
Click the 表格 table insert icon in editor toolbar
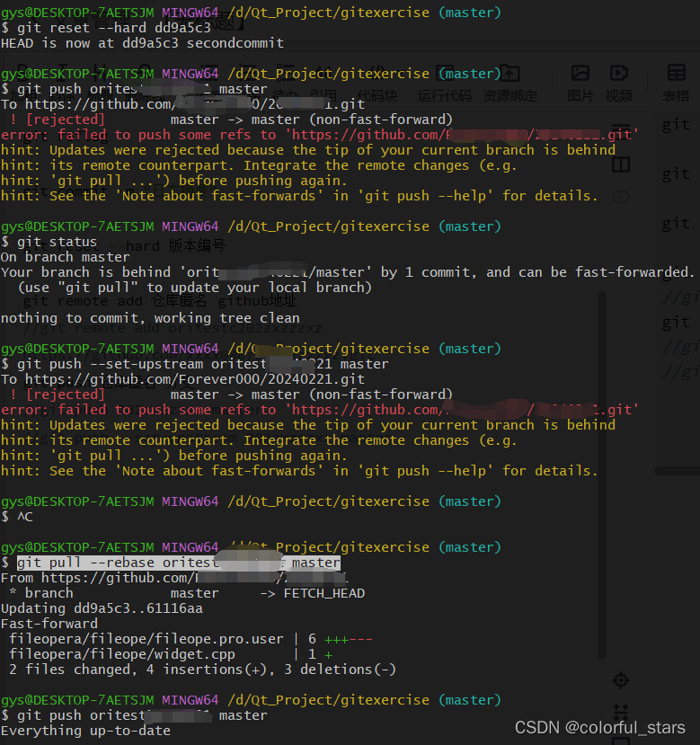pos(677,73)
